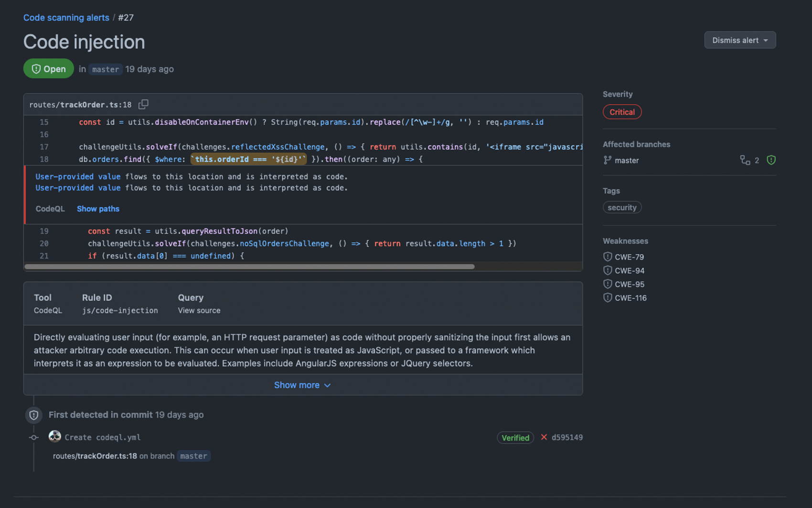This screenshot has width=812, height=508.
Task: Click the branch configurations icon showing 2
Action: [745, 160]
